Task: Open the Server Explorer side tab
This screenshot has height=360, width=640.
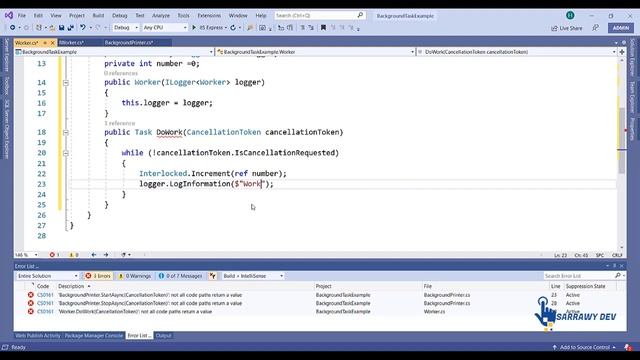Action: click(x=7, y=56)
